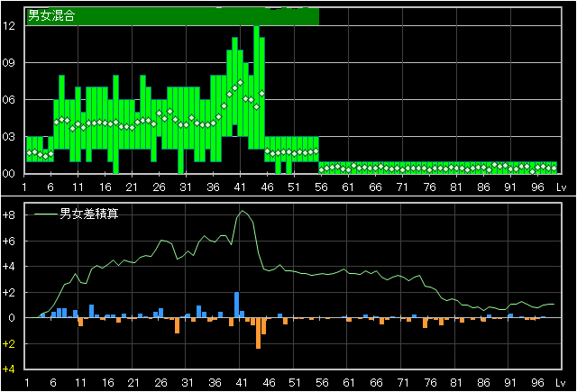Image resolution: width=577 pixels, height=392 pixels.
Task: Click level 21 tick label in 男女差積算 chart
Action: pyautogui.click(x=133, y=383)
